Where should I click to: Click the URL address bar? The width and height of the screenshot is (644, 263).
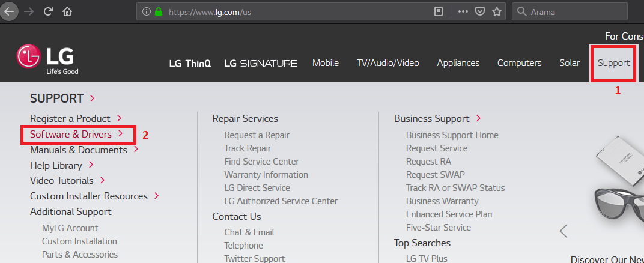(x=294, y=11)
